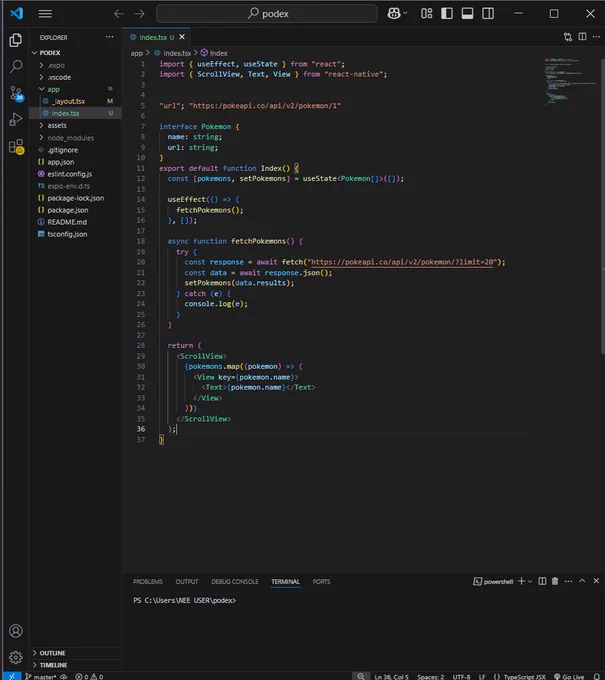Click the VS Code hamburger menu
The height and width of the screenshot is (680, 605).
(x=45, y=14)
